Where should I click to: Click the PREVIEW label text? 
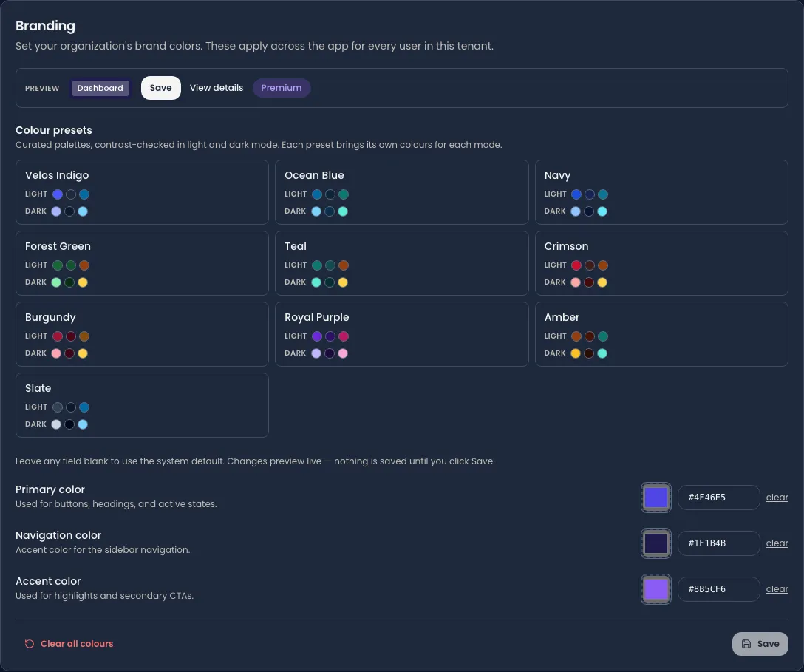click(42, 88)
